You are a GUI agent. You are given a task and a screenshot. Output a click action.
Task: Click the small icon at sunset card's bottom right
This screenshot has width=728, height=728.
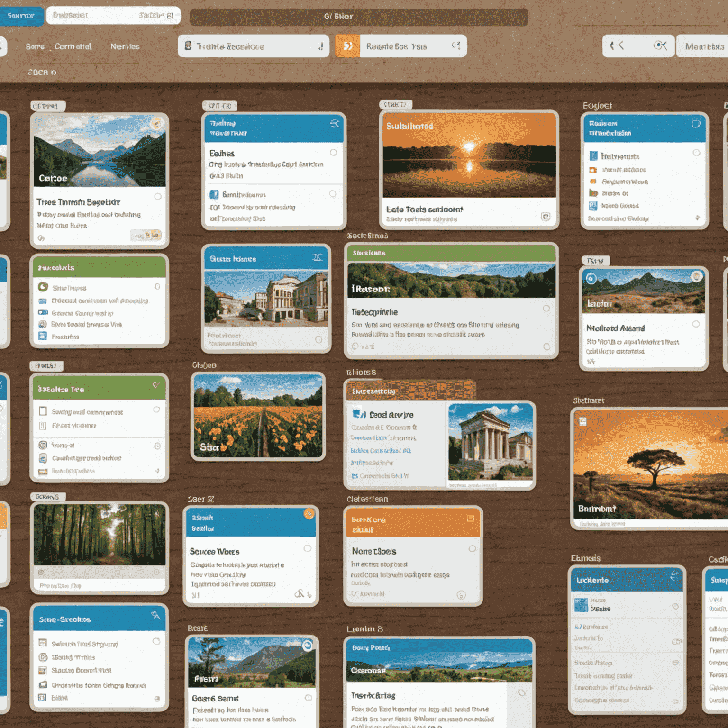(x=546, y=217)
